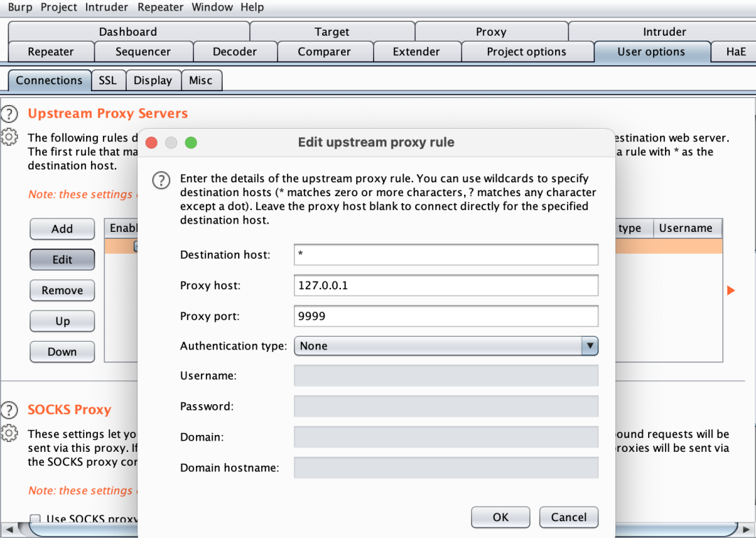Toggle the Use SOCKS proxy checkbox
The height and width of the screenshot is (538, 756).
pos(35,519)
